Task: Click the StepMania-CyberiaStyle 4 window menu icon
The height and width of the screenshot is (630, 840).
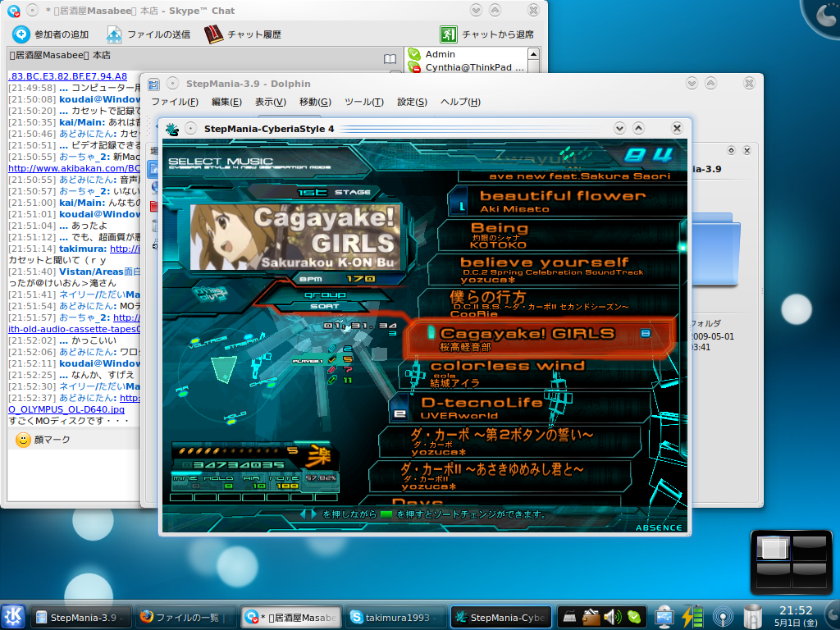Action: pyautogui.click(x=172, y=129)
